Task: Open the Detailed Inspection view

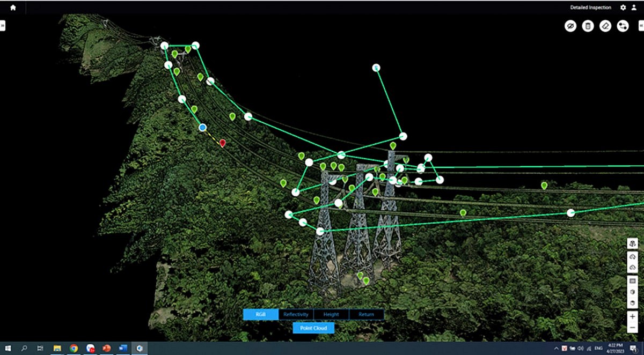Action: (x=591, y=7)
